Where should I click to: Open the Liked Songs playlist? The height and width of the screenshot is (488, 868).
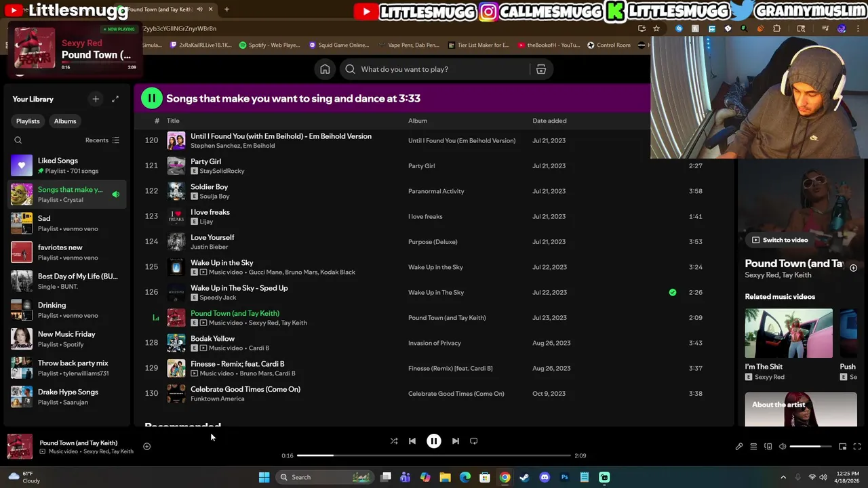[x=66, y=165]
